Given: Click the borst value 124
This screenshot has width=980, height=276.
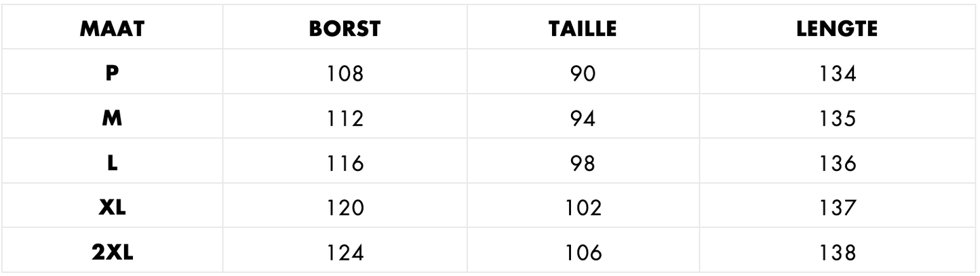Looking at the screenshot, I should [x=345, y=254].
